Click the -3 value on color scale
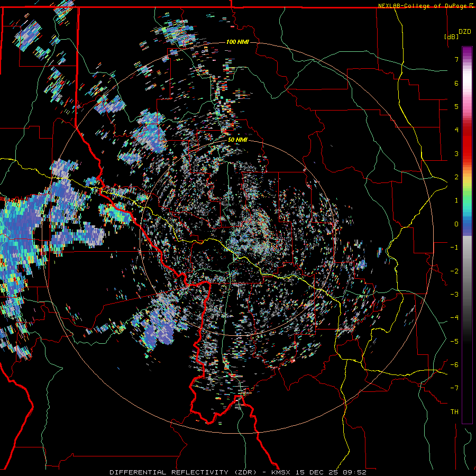 coord(454,295)
